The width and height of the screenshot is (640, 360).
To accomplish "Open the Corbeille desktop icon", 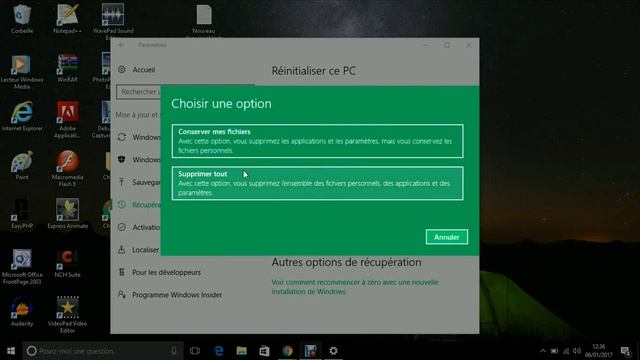I will click(x=22, y=19).
